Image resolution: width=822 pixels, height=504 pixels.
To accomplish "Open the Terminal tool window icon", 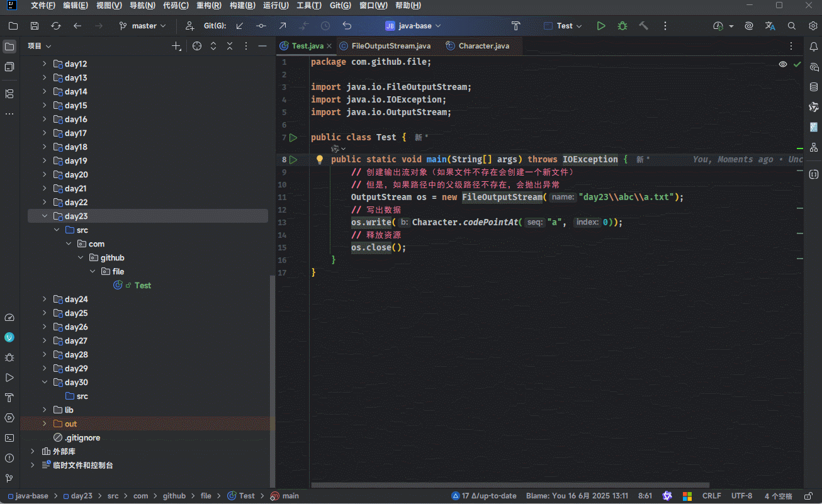I will (9, 438).
